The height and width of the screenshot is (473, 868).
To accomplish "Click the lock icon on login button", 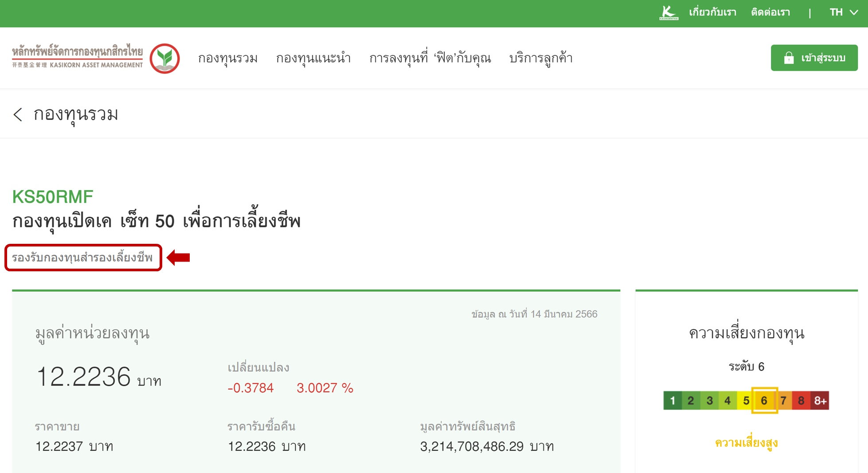I will 789,58.
